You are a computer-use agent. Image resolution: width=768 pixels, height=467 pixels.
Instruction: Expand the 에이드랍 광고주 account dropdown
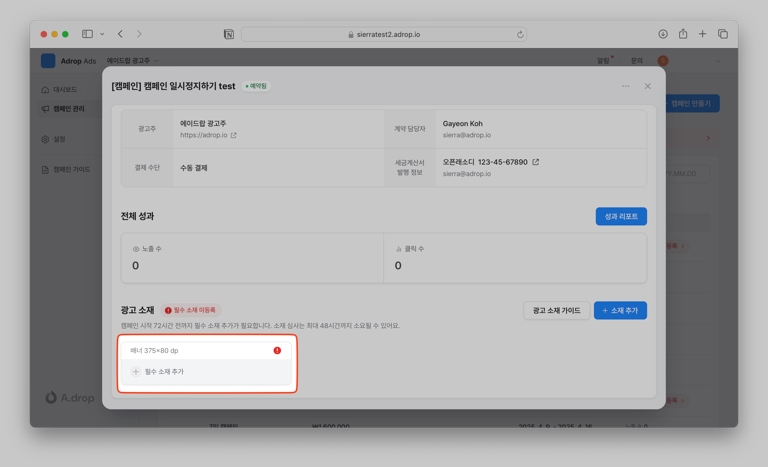(132, 61)
